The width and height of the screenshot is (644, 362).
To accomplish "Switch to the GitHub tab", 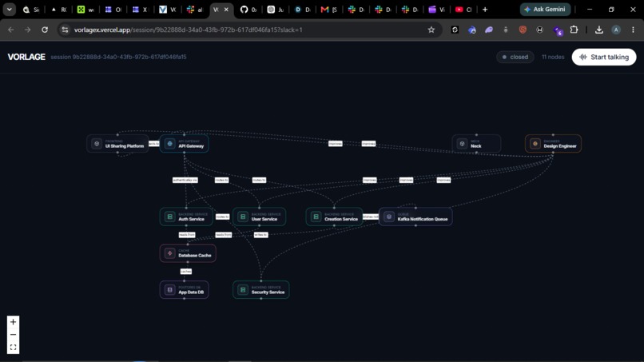I will point(248,10).
